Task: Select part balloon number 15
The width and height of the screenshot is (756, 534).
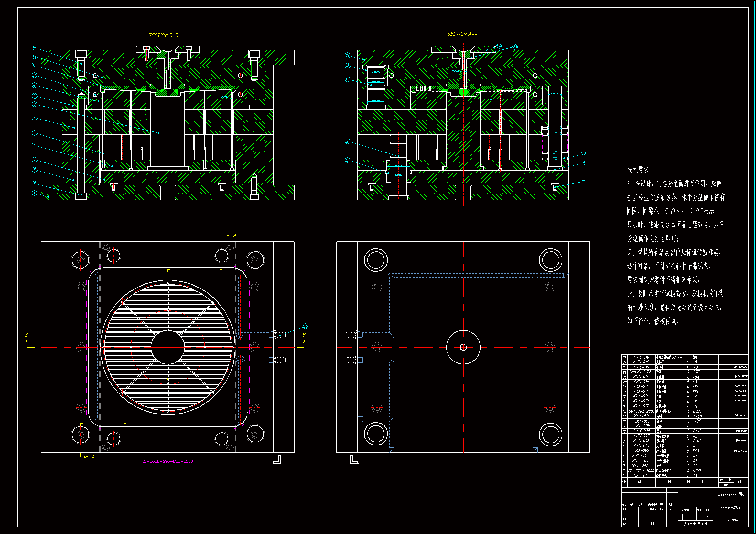Action: pos(347,55)
